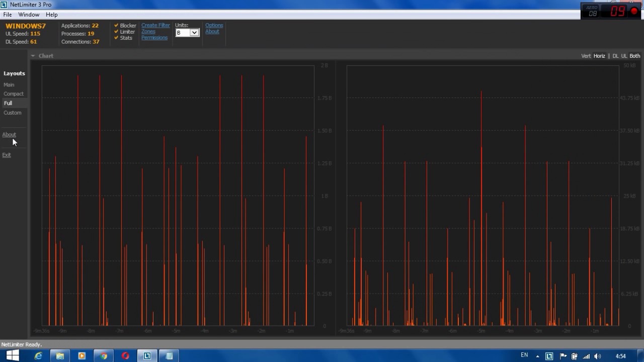Show Both charts option
Viewport: 644px width, 362px height.
(x=635, y=56)
